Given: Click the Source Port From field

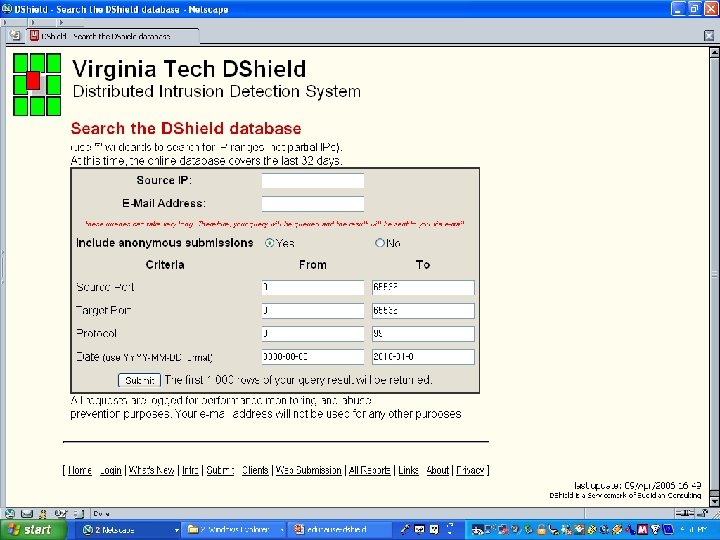Looking at the screenshot, I should (x=313, y=287).
